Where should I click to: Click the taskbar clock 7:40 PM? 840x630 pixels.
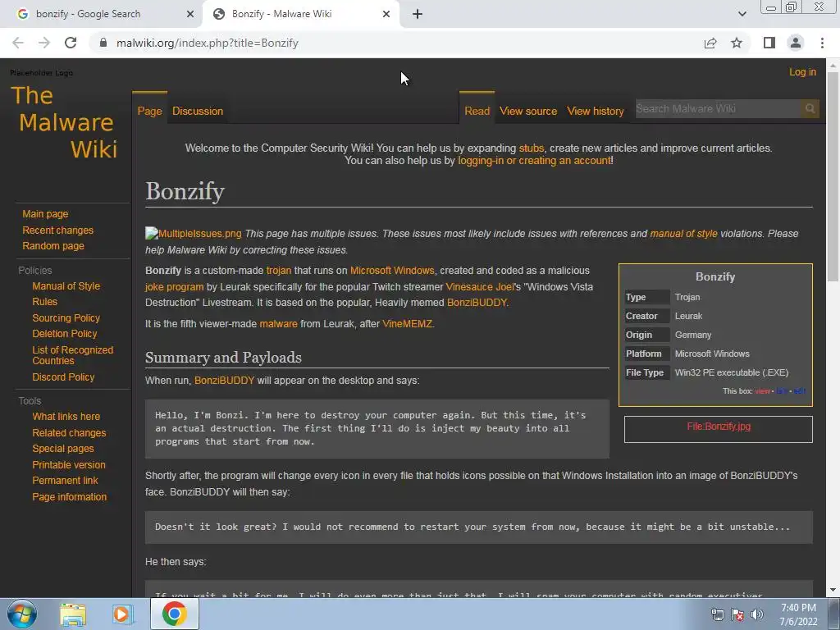[x=797, y=608]
